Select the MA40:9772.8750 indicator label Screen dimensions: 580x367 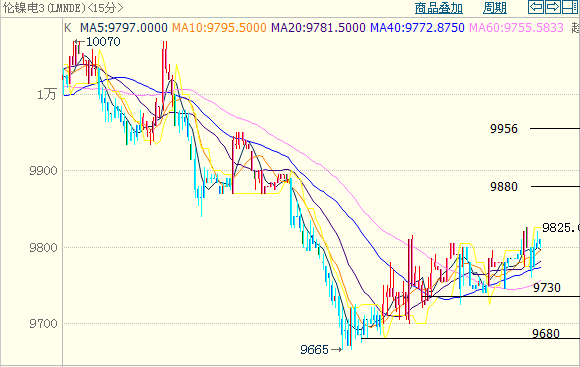pos(417,28)
